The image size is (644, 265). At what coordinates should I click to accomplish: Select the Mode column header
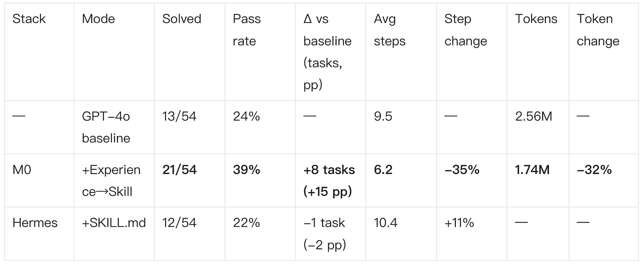(x=98, y=19)
